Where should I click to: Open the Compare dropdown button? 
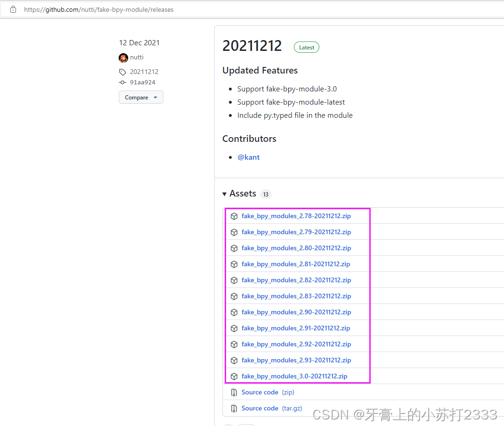tap(141, 97)
